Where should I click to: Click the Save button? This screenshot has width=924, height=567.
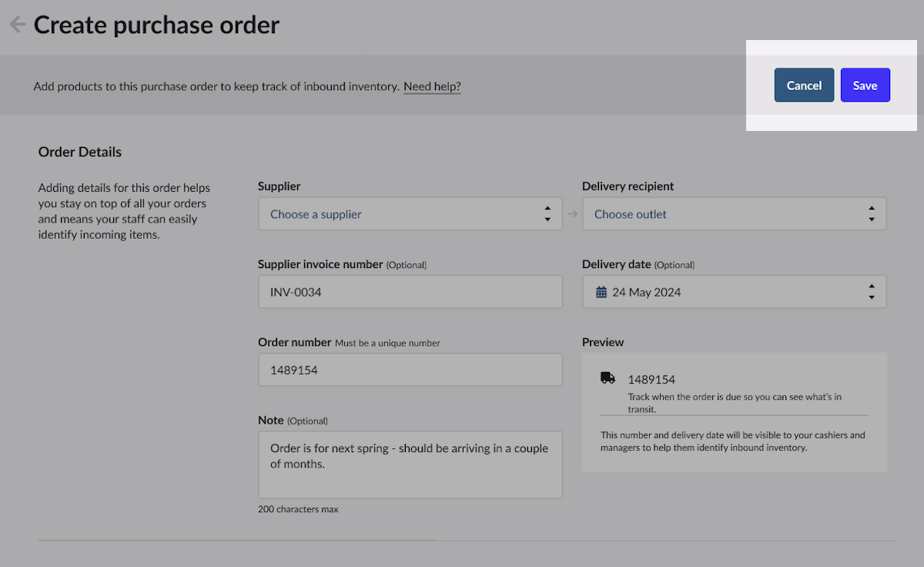point(865,85)
